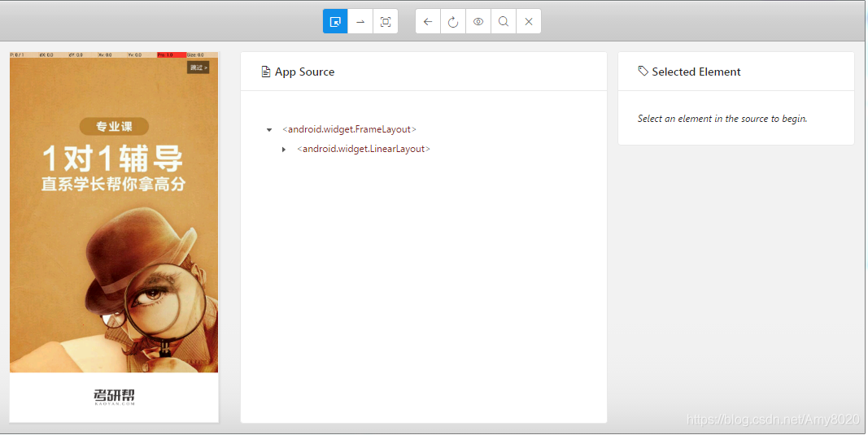This screenshot has height=435, width=868.
Task: Click the tag icon beside Selected Element
Action: 643,71
